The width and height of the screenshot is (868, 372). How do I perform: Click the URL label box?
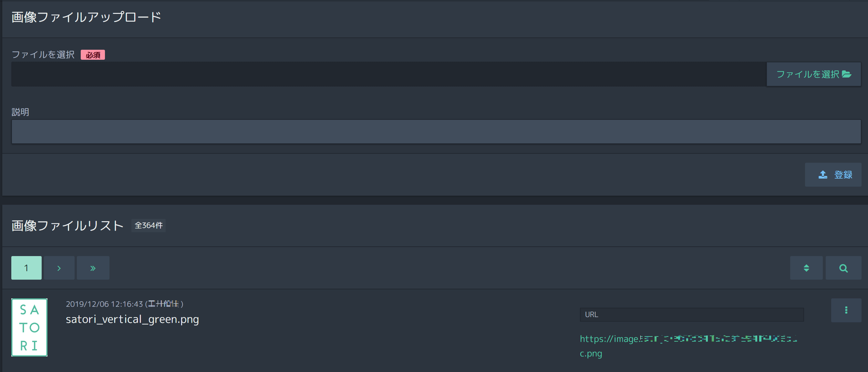point(691,315)
